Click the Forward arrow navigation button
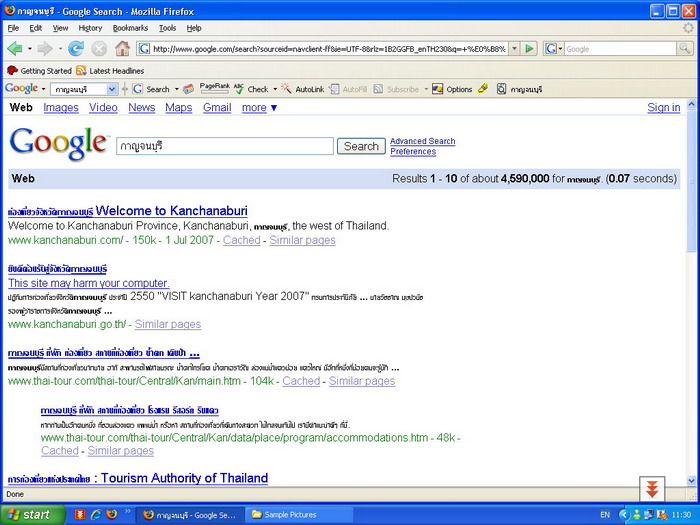The height and width of the screenshot is (525, 700). point(45,48)
